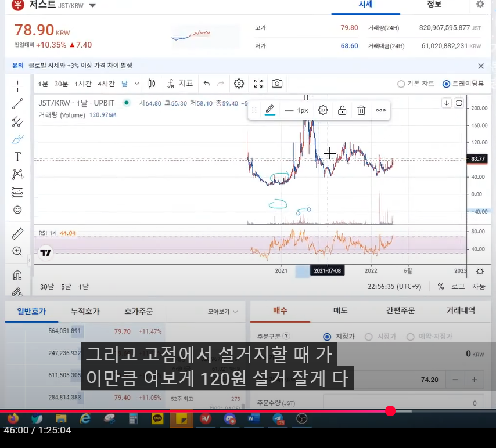Viewport: 496px width, 448px height.
Task: Open the emoji icons tool
Action: (x=17, y=209)
